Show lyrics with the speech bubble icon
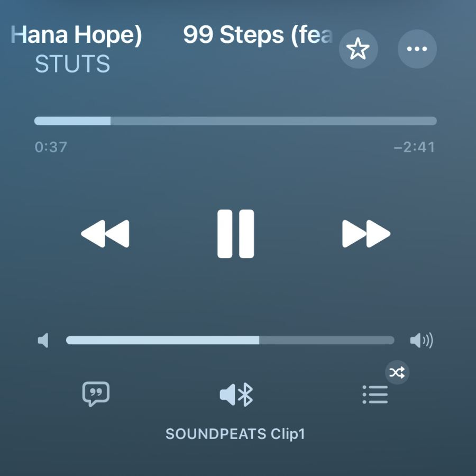This screenshot has height=476, width=476. point(96,394)
